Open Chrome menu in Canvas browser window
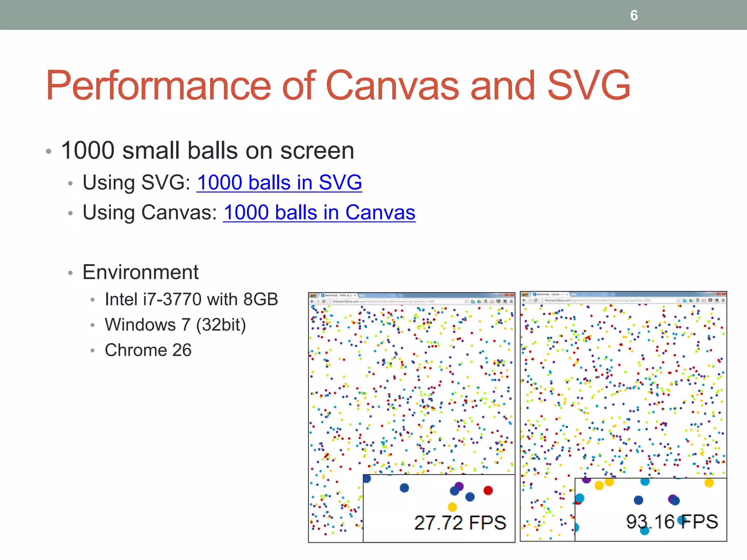 point(723,300)
